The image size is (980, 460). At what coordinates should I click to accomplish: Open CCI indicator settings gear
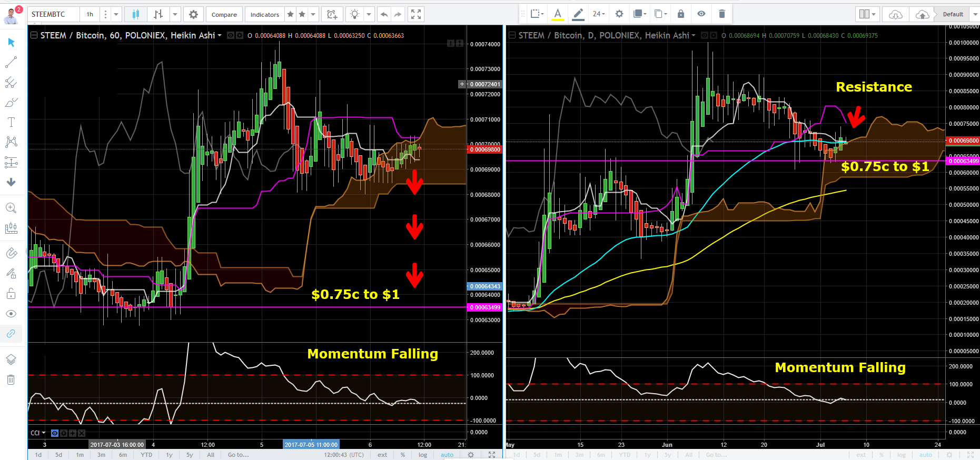pos(64,433)
